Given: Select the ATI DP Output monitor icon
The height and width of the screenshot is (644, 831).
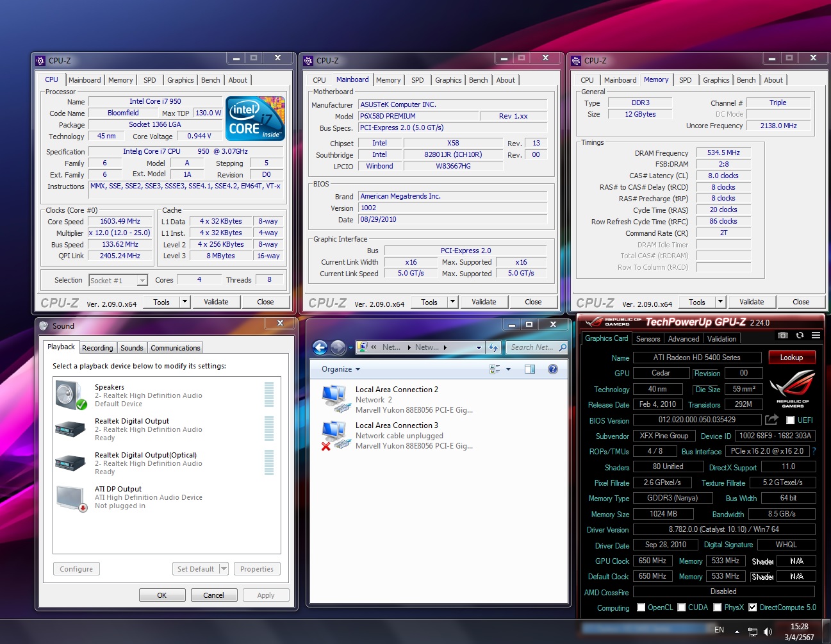Looking at the screenshot, I should pyautogui.click(x=71, y=498).
